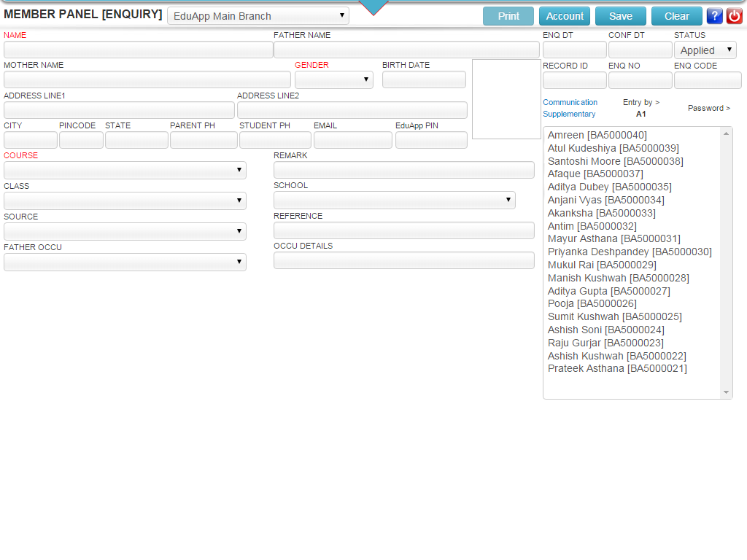Screen dimensions: 747x560
Task: Click the STATE input field
Action: pyautogui.click(x=136, y=140)
